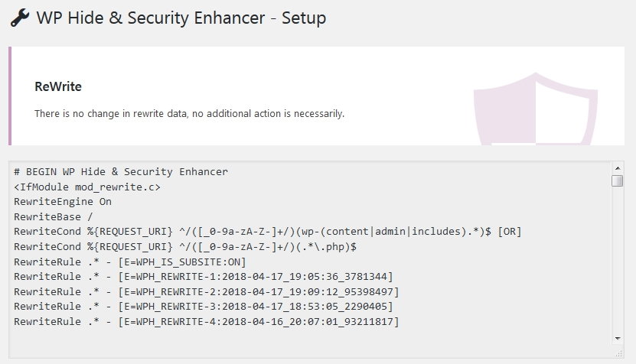Place cursor on the 'RewriteEngine On' line
The width and height of the screenshot is (636, 364).
pyautogui.click(x=63, y=202)
